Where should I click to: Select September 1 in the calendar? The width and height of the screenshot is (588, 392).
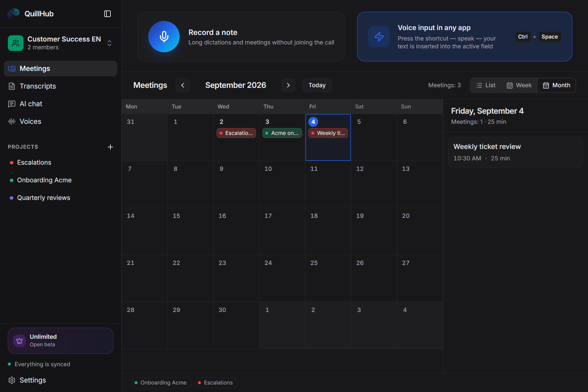click(190, 137)
